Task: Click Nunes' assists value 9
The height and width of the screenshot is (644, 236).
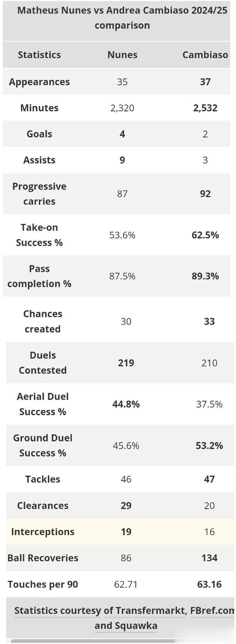Action: pos(122,160)
